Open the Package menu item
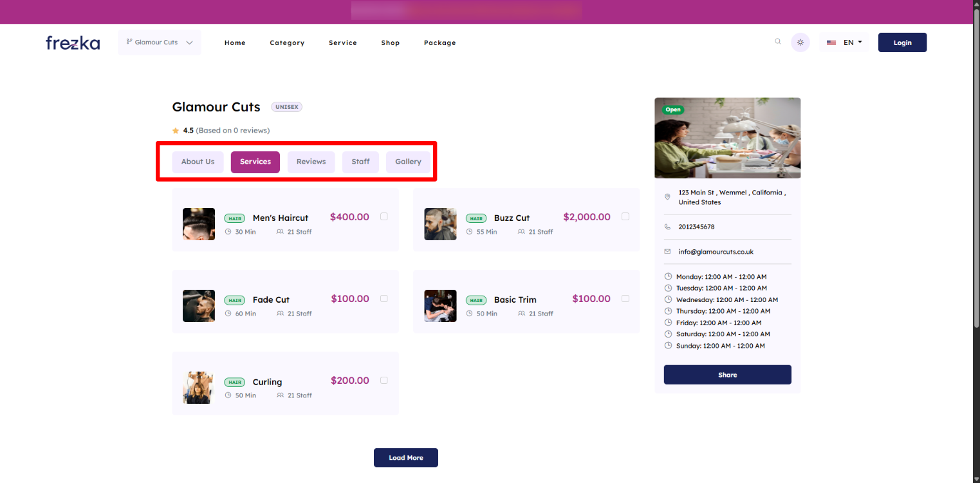980x483 pixels. point(439,43)
